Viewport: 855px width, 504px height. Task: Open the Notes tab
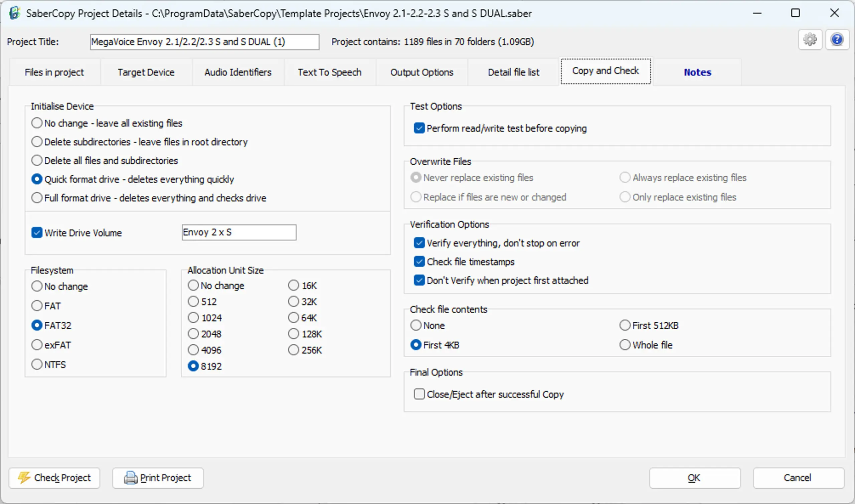pos(697,72)
